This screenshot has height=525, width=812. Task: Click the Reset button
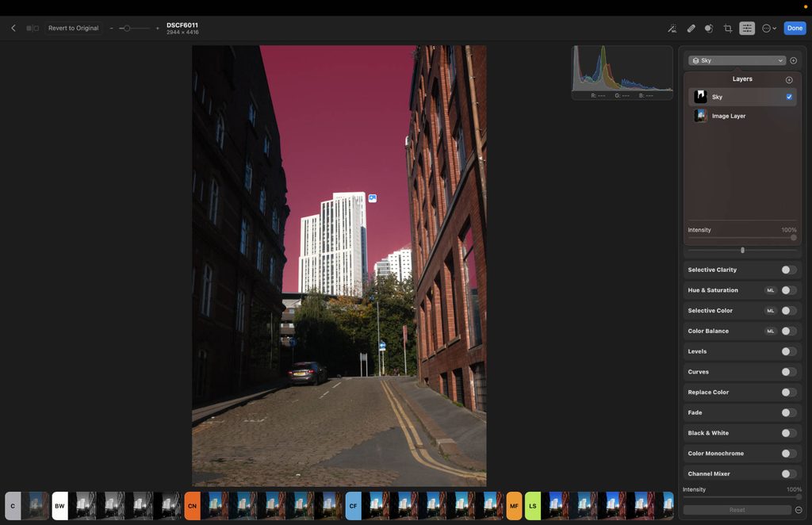coord(737,510)
